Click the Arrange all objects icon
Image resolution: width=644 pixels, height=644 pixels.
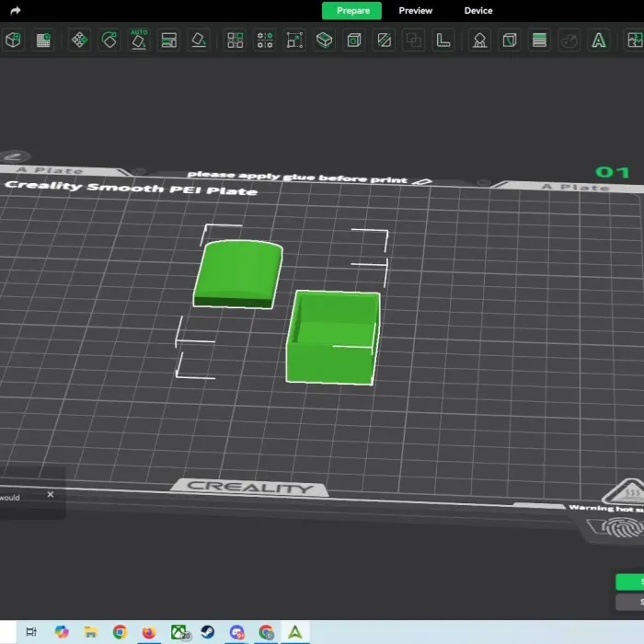pyautogui.click(x=168, y=40)
